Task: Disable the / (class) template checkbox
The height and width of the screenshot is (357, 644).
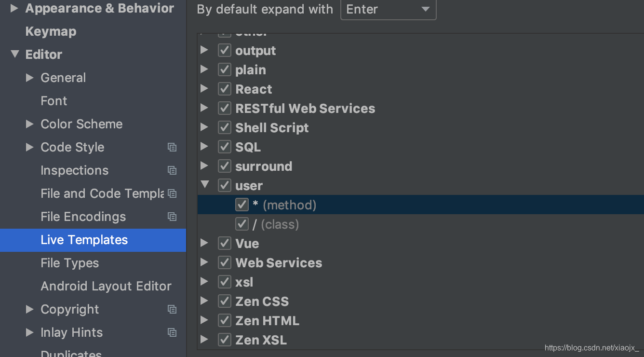Action: [x=242, y=224]
